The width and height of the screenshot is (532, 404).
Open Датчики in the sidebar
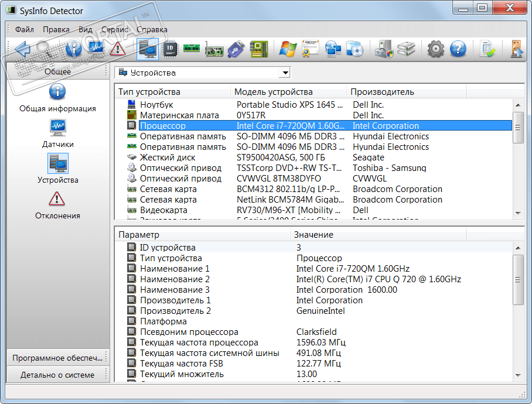57,133
